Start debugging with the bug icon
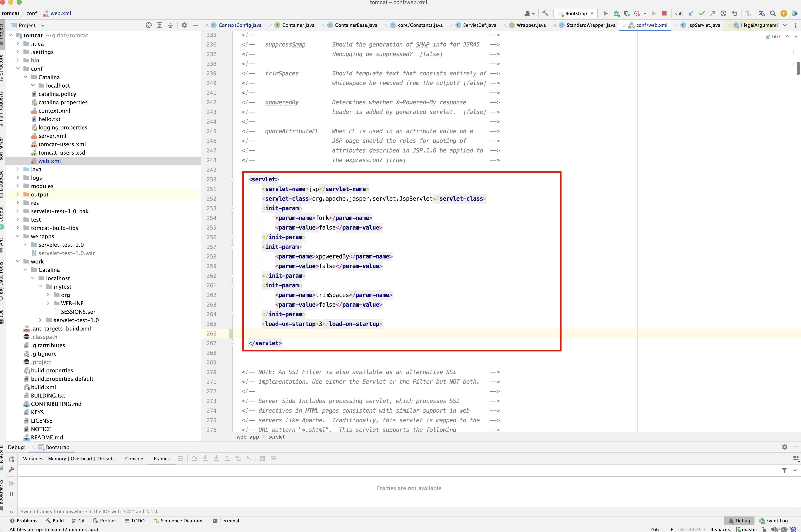Viewport: 801px width, 532px height. coord(616,13)
